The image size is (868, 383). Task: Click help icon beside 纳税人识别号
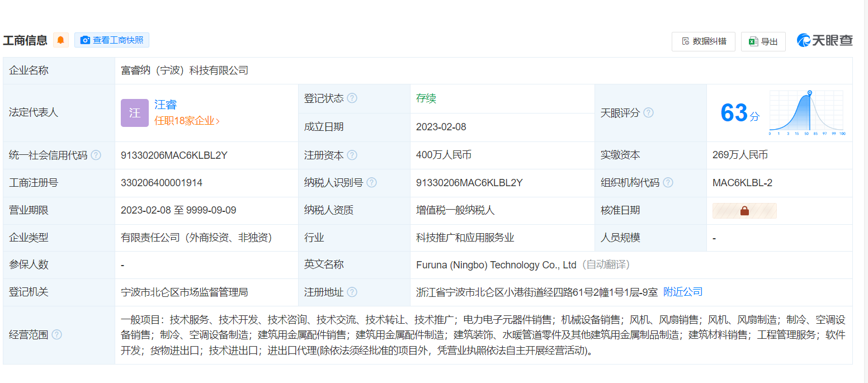[371, 182]
